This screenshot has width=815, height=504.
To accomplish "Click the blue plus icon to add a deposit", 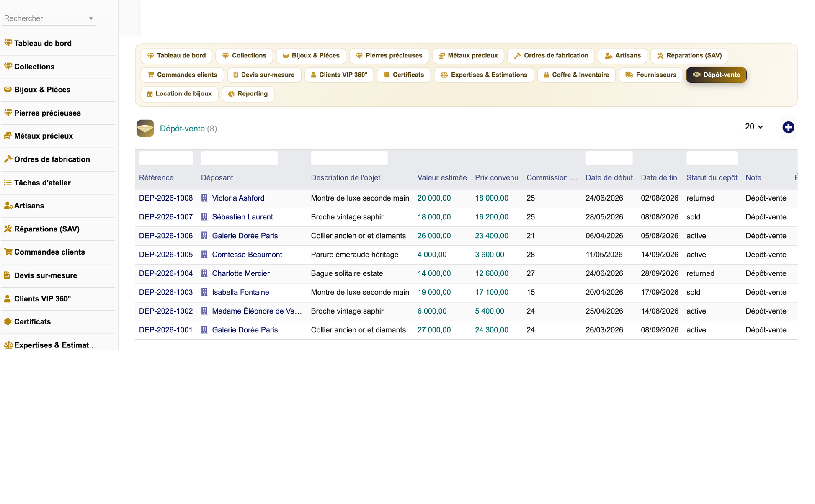I will pyautogui.click(x=788, y=127).
